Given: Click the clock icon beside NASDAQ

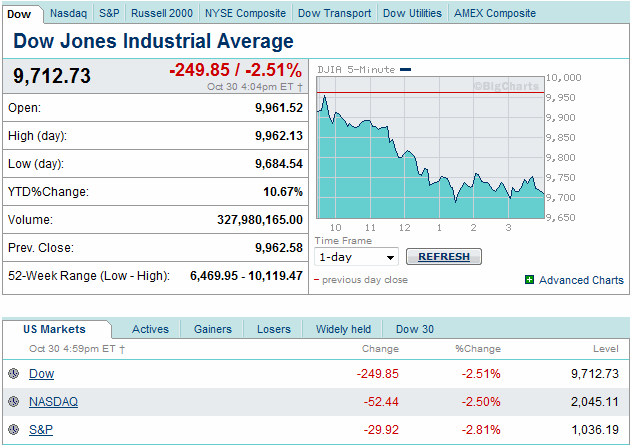Looking at the screenshot, I should 14,402.
